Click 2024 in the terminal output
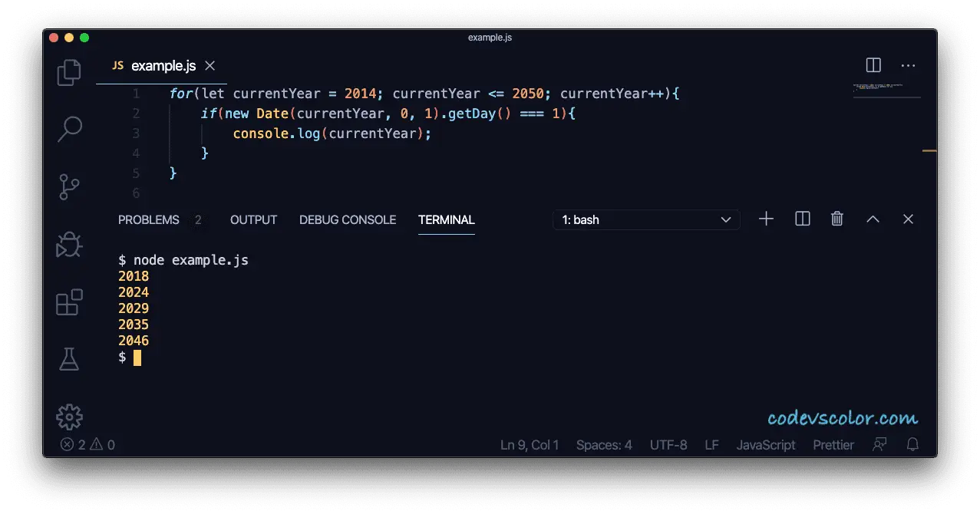 (134, 292)
